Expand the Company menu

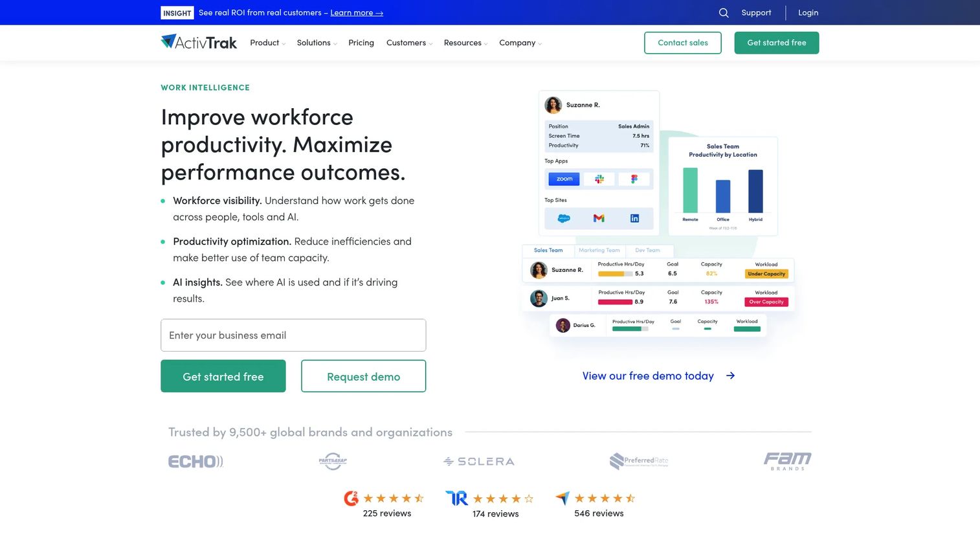(520, 43)
